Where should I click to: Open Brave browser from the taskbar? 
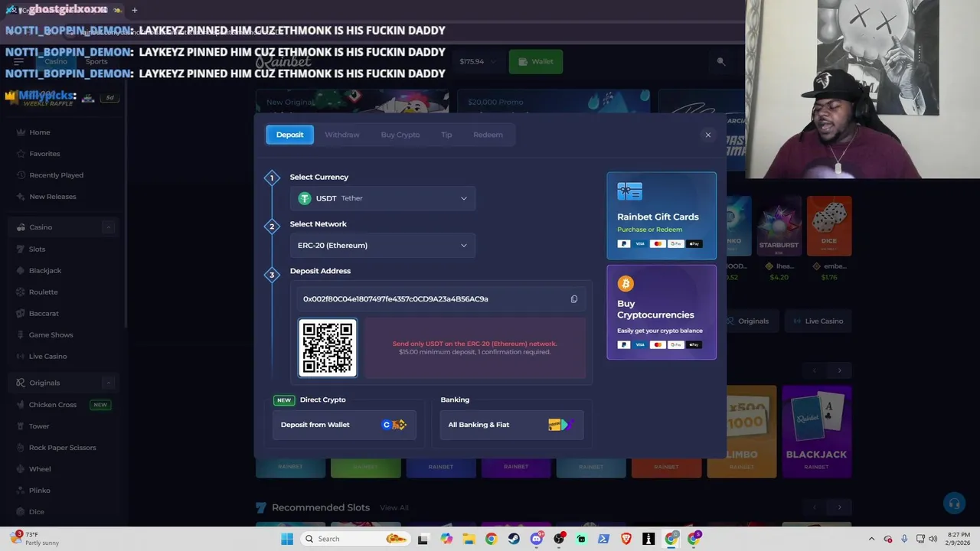click(626, 539)
